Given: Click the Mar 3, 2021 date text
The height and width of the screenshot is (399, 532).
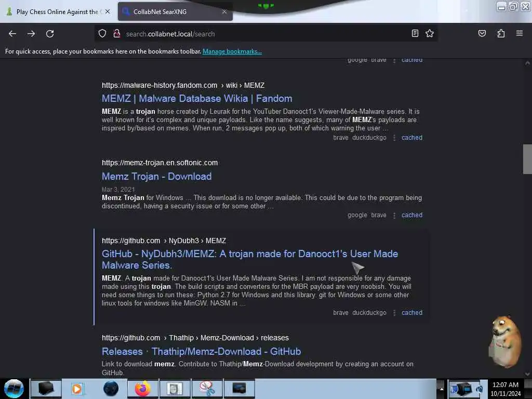Looking at the screenshot, I should (118, 189).
